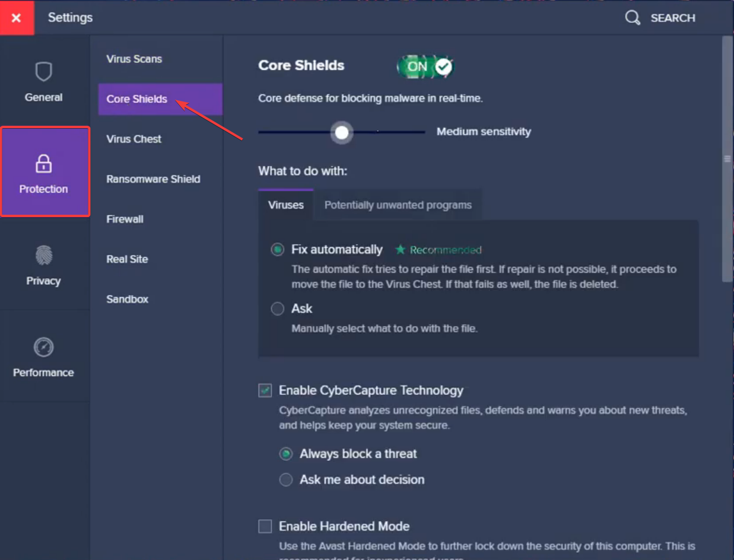Screen dimensions: 734x560
Task: Click the search magnifier icon
Action: 633,18
